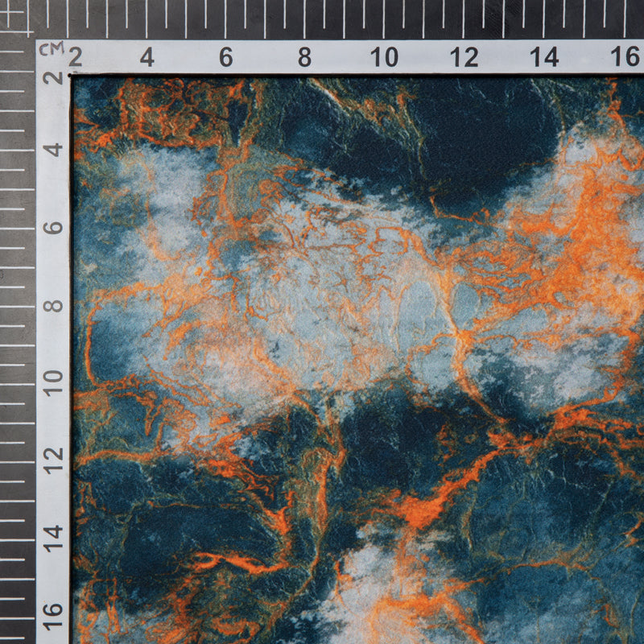Screen dimensions: 644x644
Task: Click number 14 on the top ruler
Action: point(543,58)
